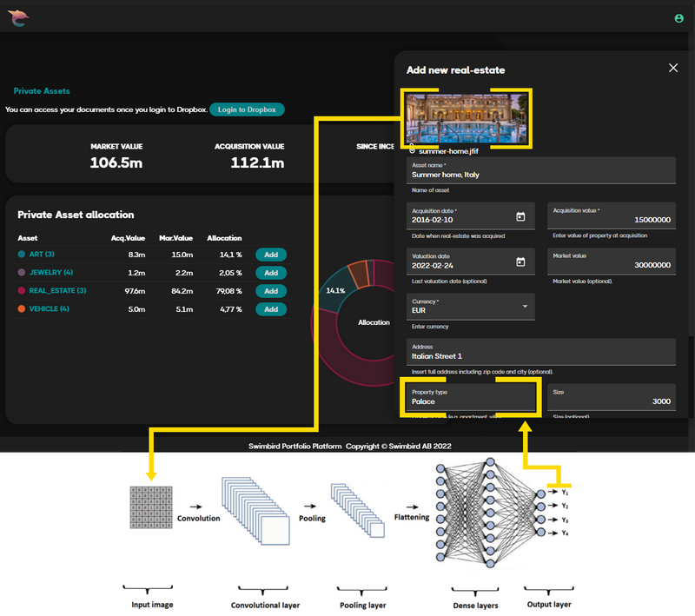The height and width of the screenshot is (616, 695).
Task: Click the Property type field showing Palace
Action: [x=470, y=399]
